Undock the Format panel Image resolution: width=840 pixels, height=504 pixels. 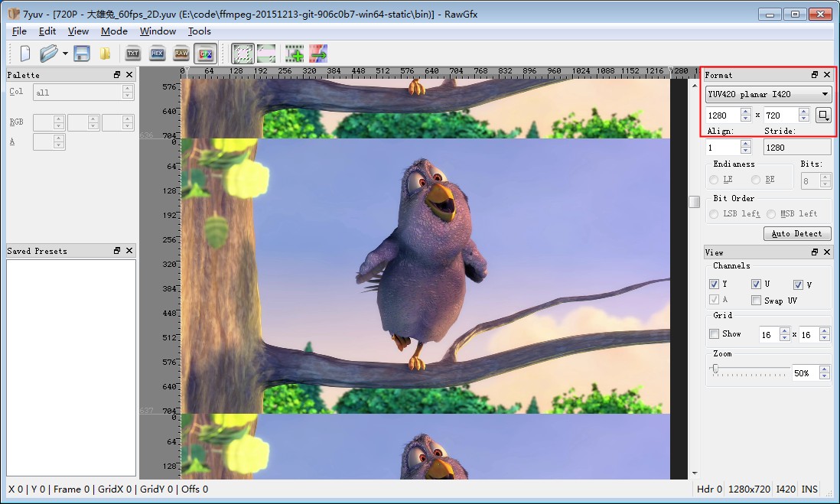[x=815, y=74]
